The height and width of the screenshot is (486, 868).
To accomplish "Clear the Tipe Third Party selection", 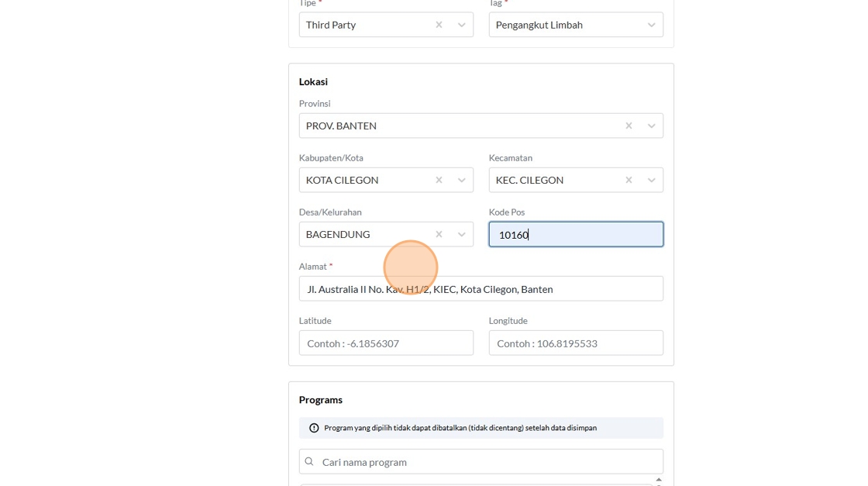I will tap(439, 25).
